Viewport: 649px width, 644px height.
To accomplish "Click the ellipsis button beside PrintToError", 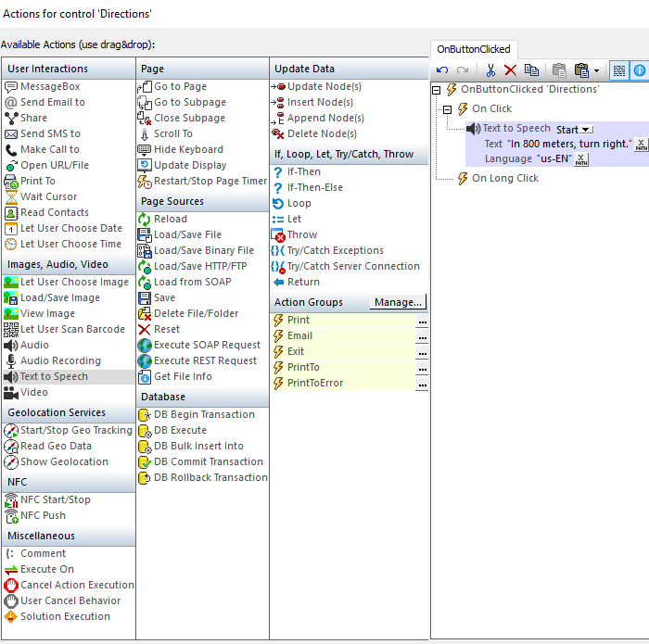I will (422, 384).
